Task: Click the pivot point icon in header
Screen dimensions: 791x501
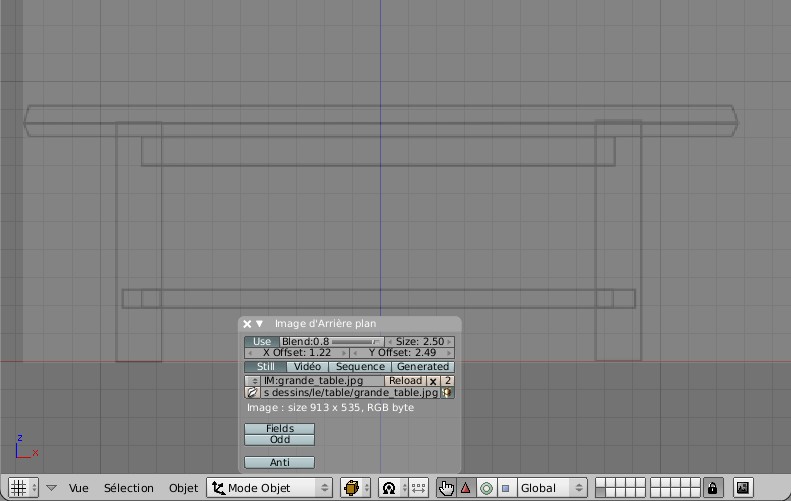Action: point(389,488)
